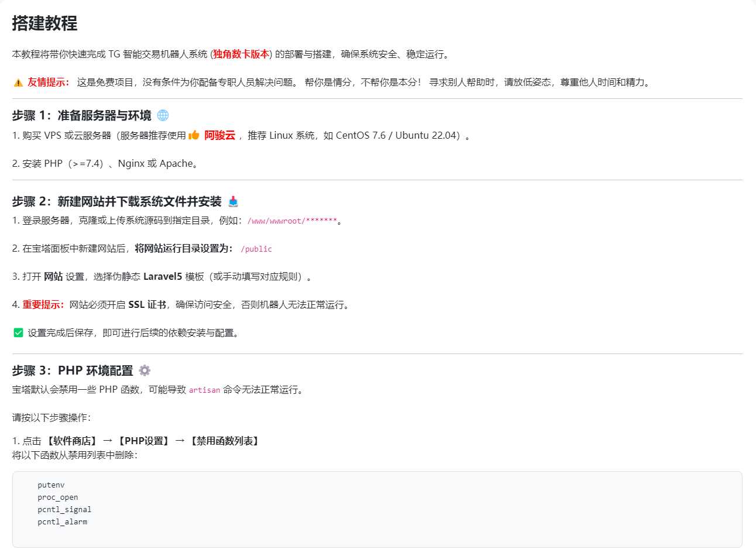The image size is (756, 556).
Task: Click the warning triangle icon beside 友情提示
Action: point(18,83)
